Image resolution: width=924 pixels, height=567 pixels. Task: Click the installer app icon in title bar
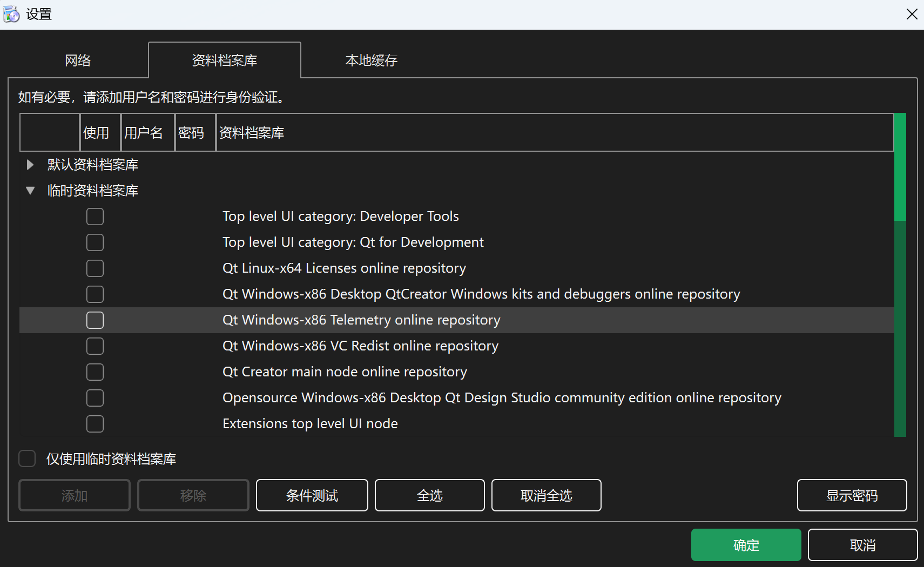pyautogui.click(x=11, y=14)
